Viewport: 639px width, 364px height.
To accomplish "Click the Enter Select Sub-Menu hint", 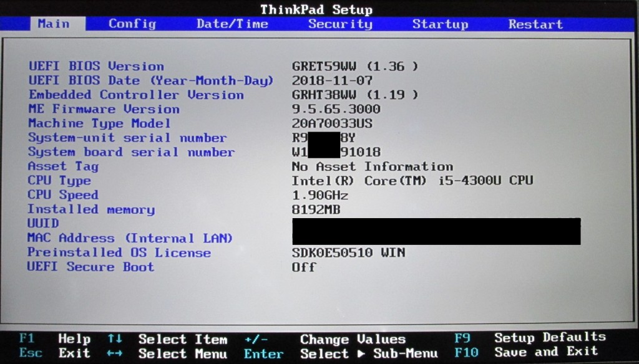I will 341,353.
